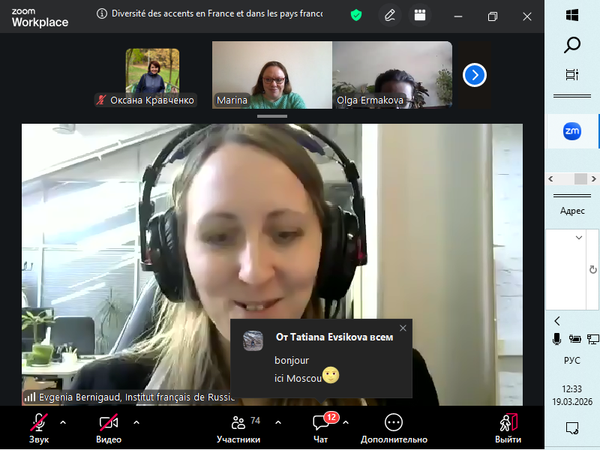Click the Windows search magnifier icon
The width and height of the screenshot is (600, 450).
573,45
